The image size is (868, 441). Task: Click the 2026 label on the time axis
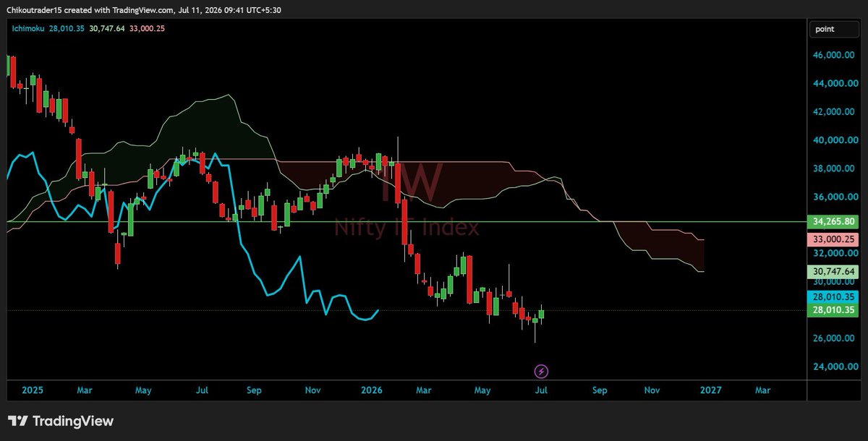coord(372,390)
